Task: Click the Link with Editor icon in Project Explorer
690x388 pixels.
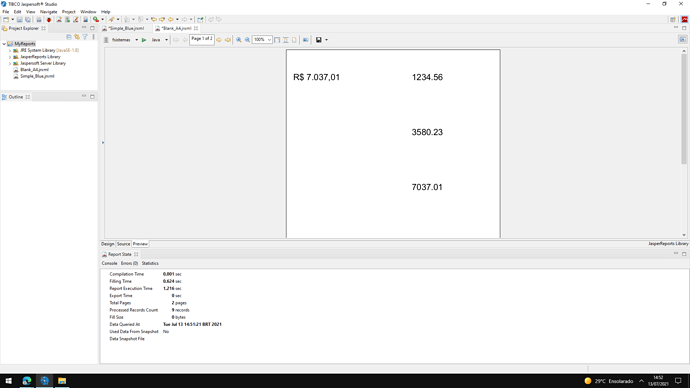Action: [77, 37]
